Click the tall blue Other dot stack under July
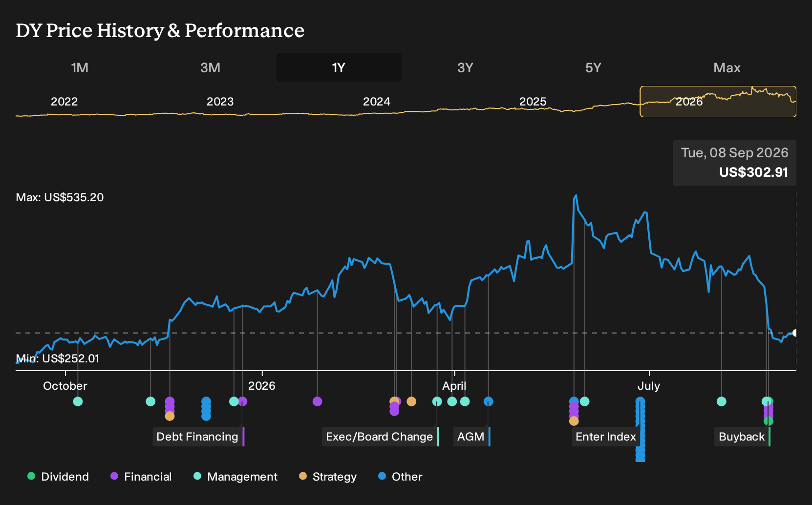 [x=640, y=429]
